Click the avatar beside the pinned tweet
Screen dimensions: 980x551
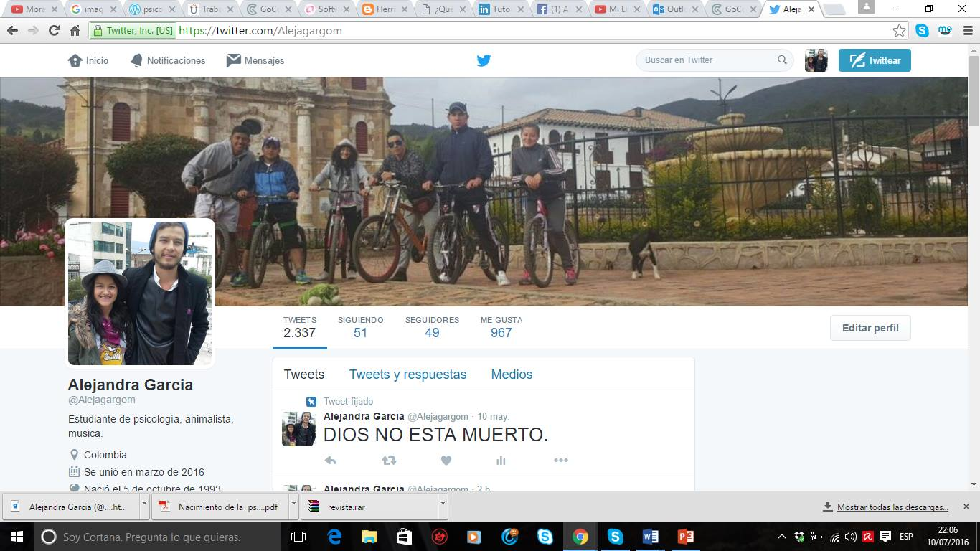coord(298,428)
